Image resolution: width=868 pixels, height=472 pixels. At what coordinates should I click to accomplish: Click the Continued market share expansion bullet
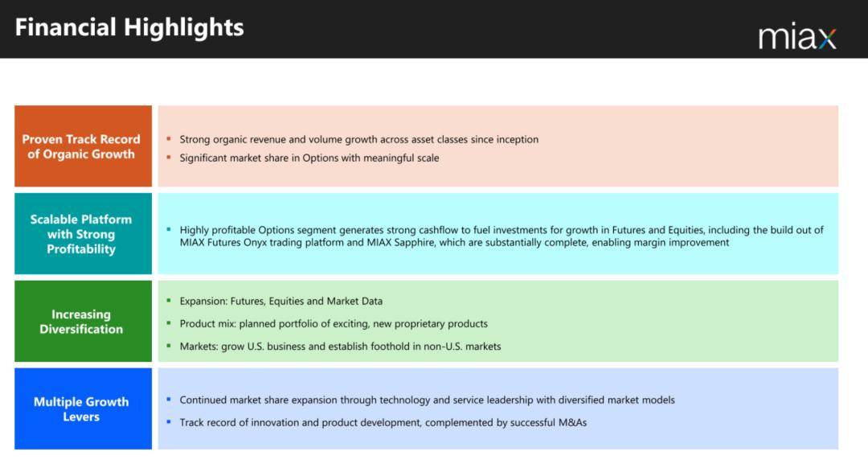coord(427,400)
